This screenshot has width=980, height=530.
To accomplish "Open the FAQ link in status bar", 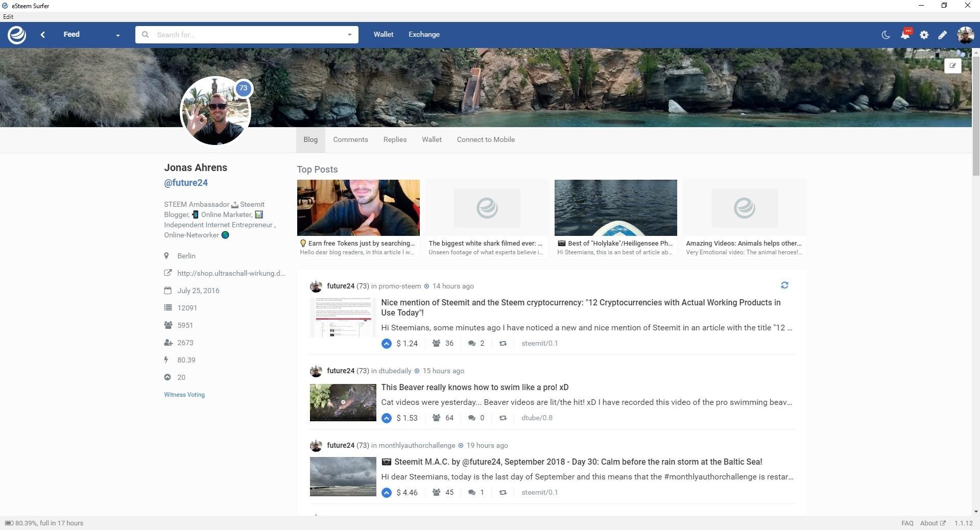I will pos(907,523).
